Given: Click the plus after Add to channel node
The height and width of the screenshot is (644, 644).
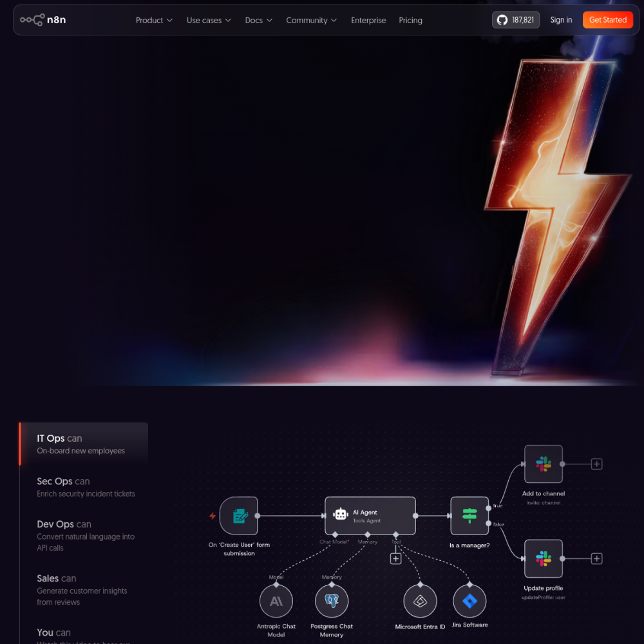Looking at the screenshot, I should (596, 464).
